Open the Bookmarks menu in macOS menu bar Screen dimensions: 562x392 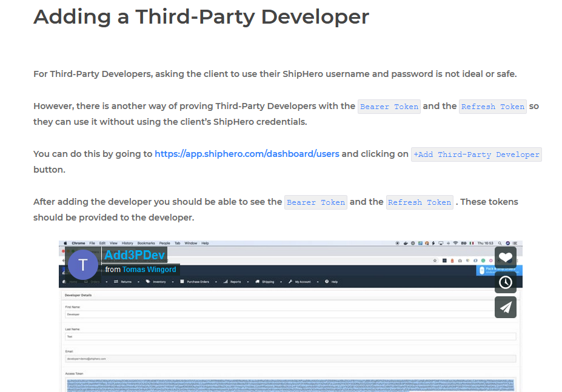pos(146,243)
